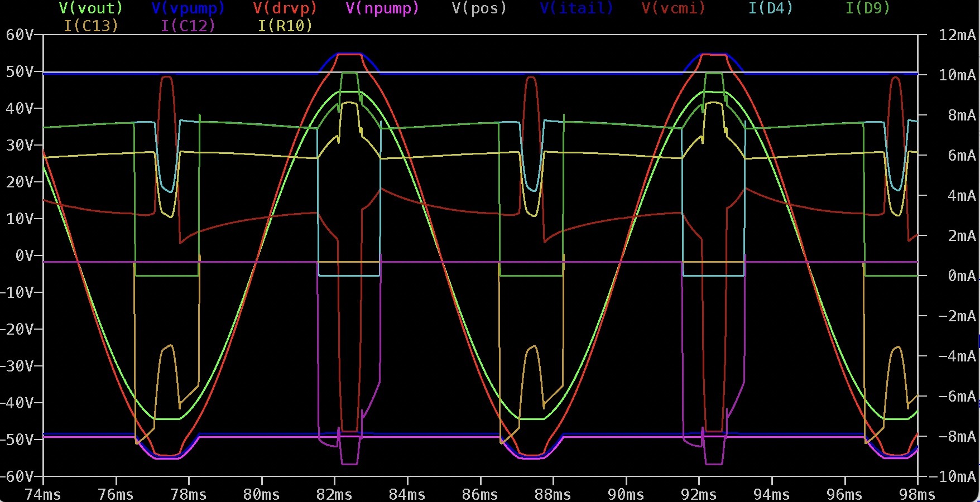The height and width of the screenshot is (502, 980).
Task: Click the 74ms time axis label
Action: (43, 495)
